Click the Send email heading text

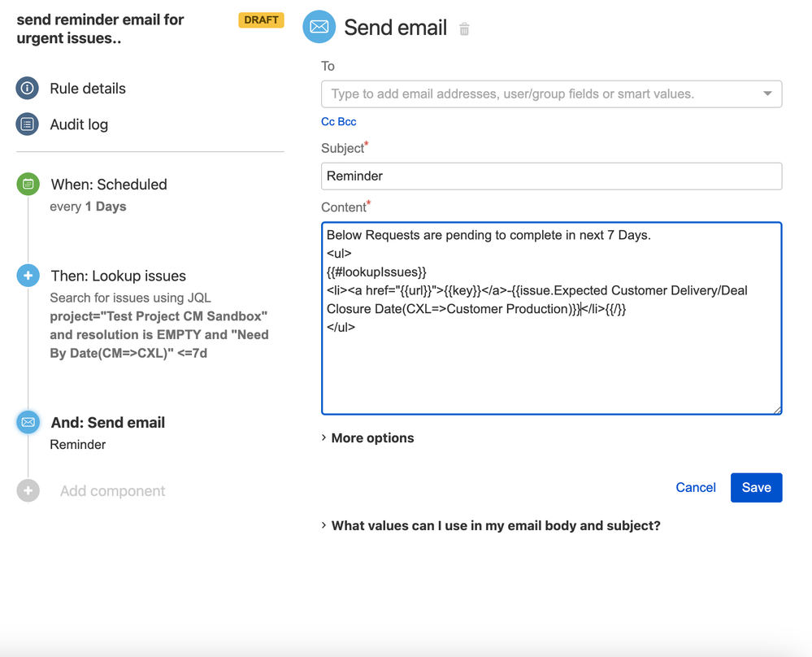tap(395, 28)
